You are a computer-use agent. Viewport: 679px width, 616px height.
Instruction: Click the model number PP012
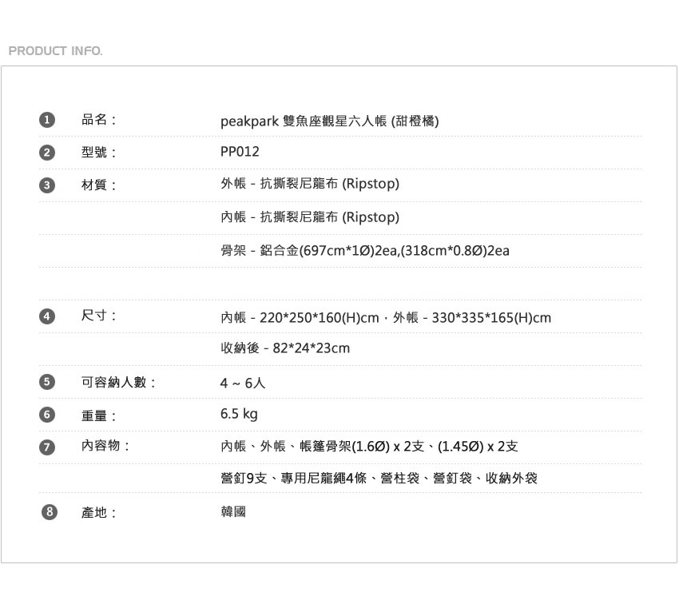pos(240,152)
